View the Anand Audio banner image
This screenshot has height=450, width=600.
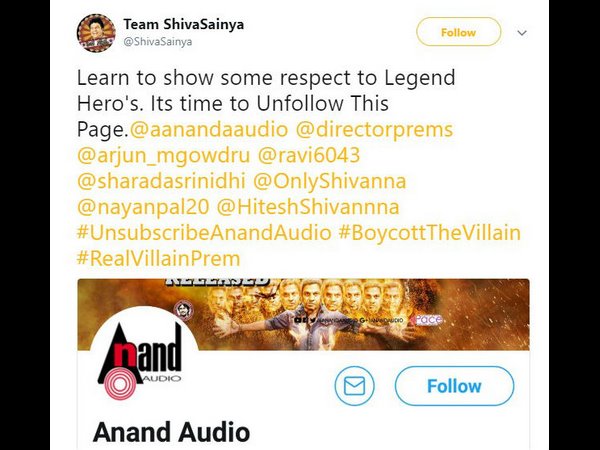tap(303, 314)
